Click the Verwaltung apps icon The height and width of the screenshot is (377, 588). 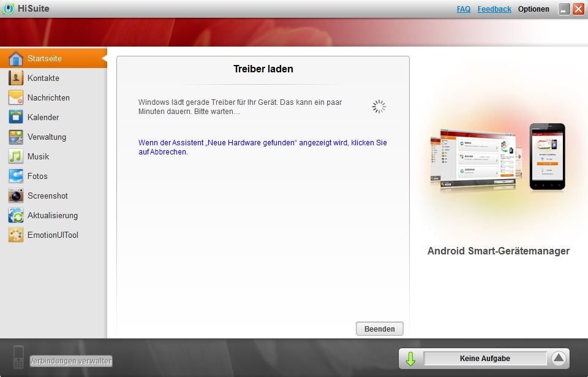click(16, 137)
